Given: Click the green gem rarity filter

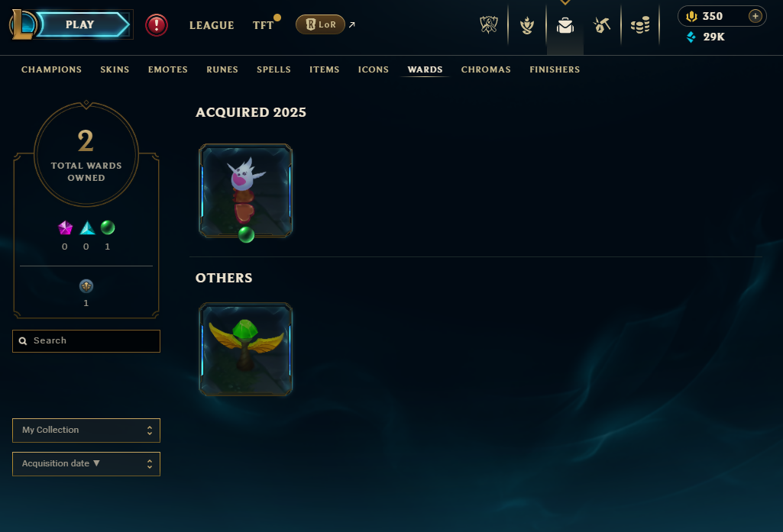Looking at the screenshot, I should 108,227.
